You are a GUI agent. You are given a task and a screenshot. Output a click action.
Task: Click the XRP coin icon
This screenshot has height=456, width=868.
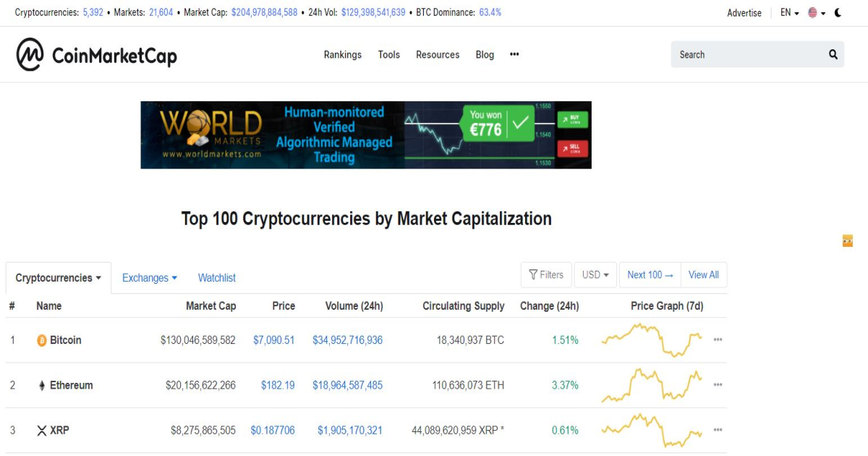click(x=42, y=431)
